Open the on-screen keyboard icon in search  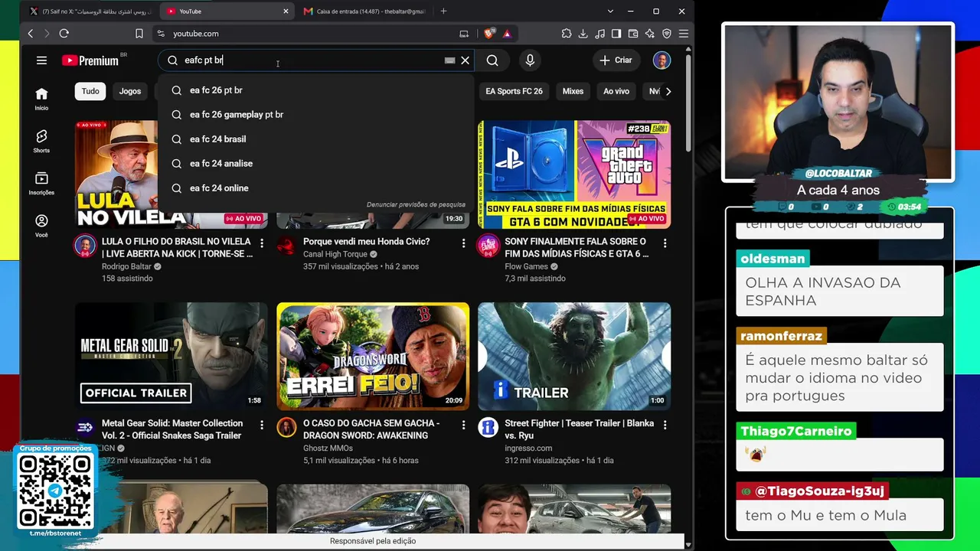(450, 60)
